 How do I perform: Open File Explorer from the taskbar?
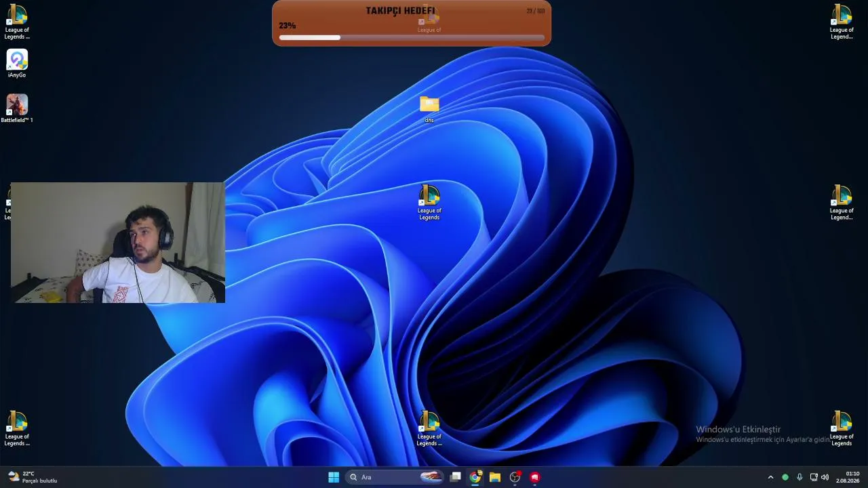point(495,477)
